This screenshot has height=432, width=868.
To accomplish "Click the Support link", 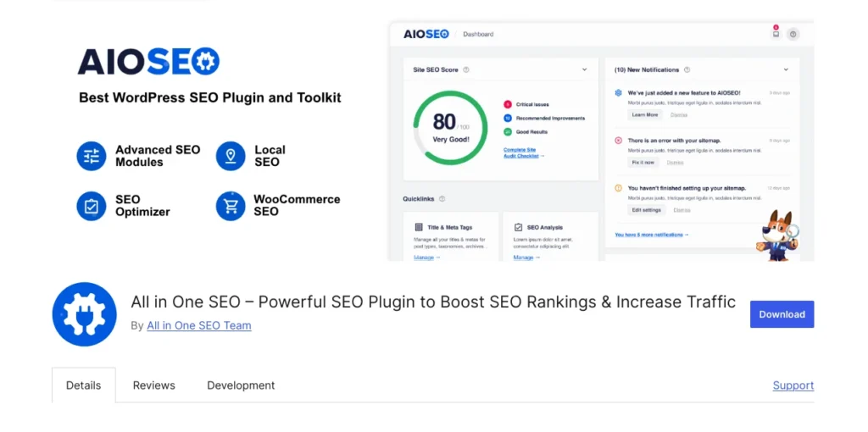I will (x=793, y=385).
